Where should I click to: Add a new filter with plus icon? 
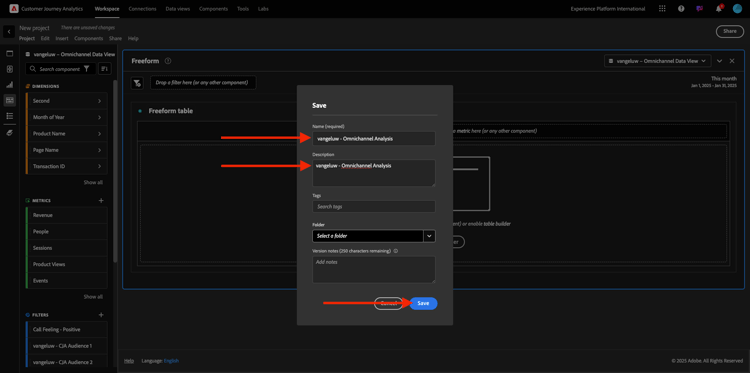101,315
